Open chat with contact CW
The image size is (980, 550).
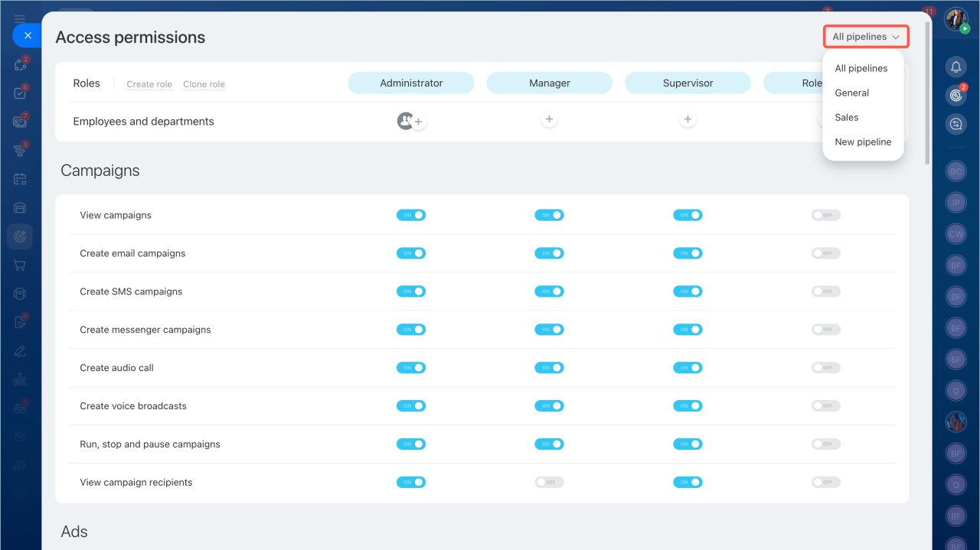click(x=955, y=234)
